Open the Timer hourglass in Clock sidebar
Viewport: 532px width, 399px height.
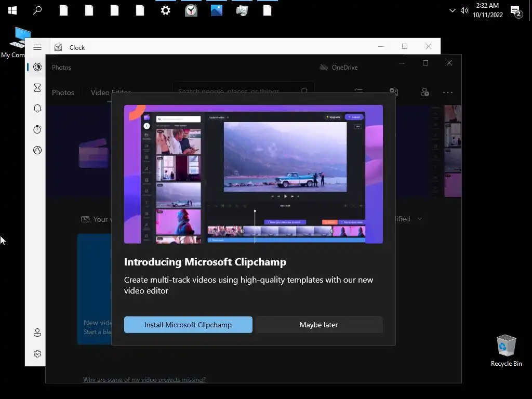tap(37, 88)
